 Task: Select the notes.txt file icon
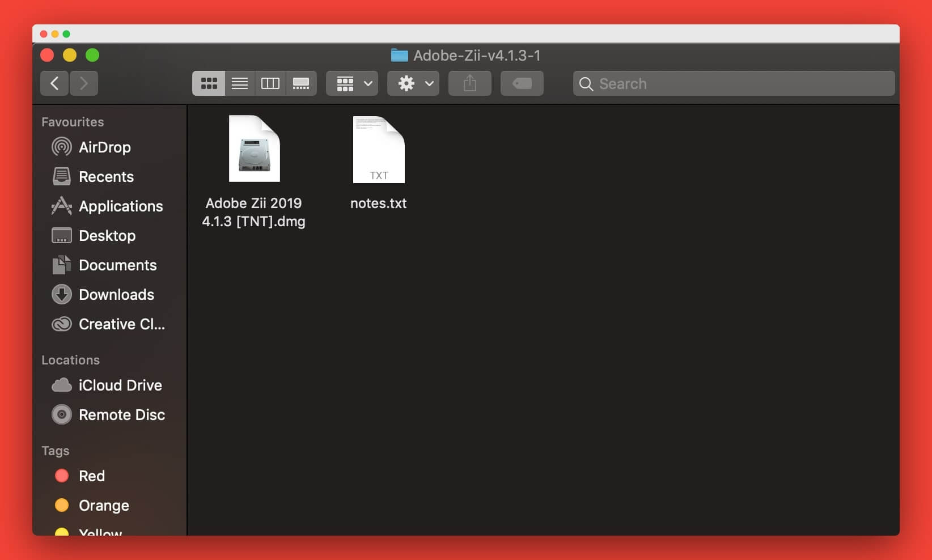pyautogui.click(x=379, y=150)
